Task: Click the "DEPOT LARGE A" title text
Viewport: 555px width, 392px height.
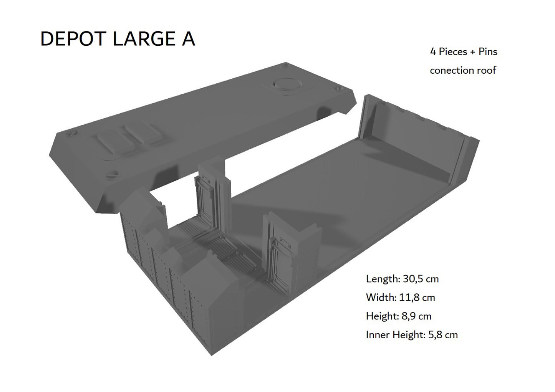Action: 118,39
